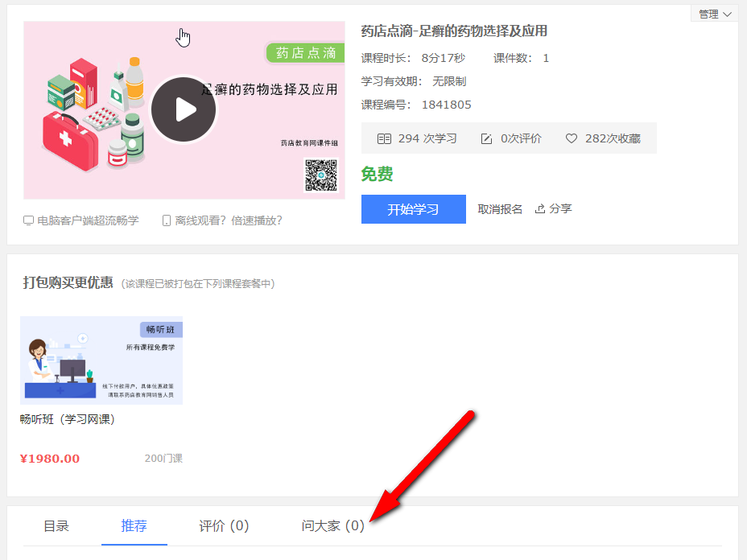Click the 畅听班（学习网课）title link
This screenshot has height=560, width=747.
pos(68,419)
